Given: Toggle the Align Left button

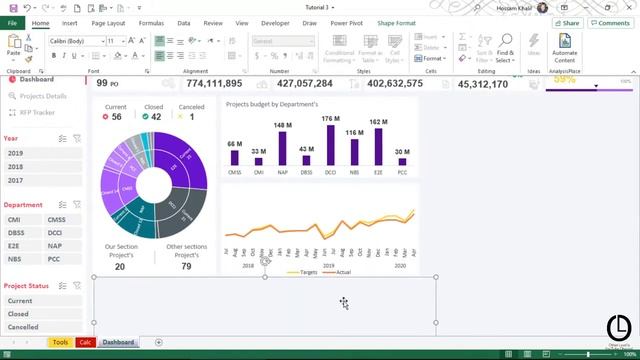Looking at the screenshot, I should tap(160, 56).
